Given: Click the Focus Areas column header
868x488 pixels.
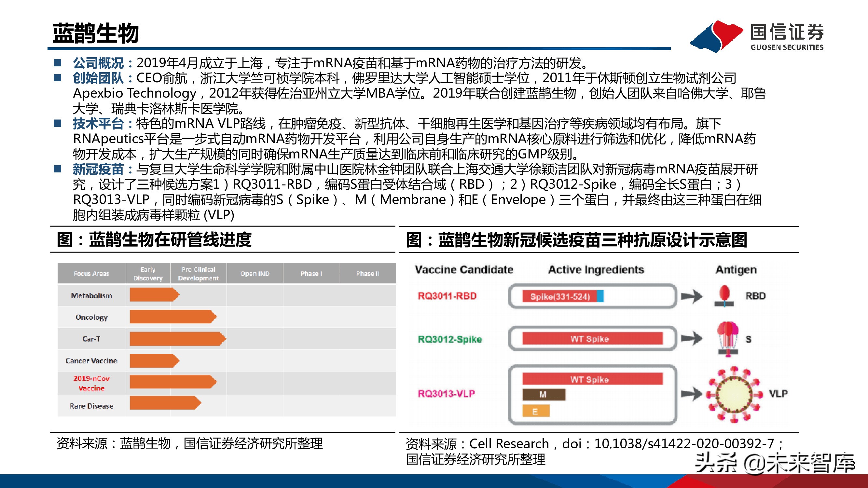Looking at the screenshot, I should tap(91, 274).
